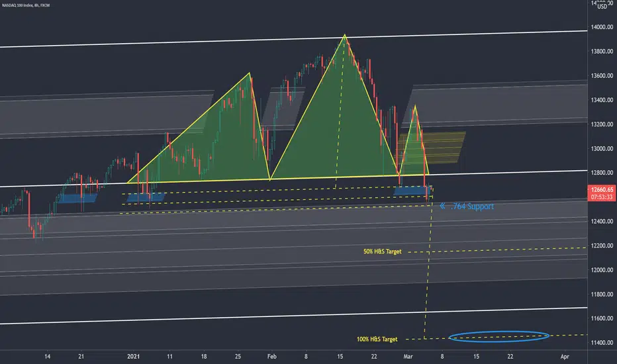This screenshot has height=364, width=617.
Task: Click the current price label 12660.65
Action: [602, 190]
